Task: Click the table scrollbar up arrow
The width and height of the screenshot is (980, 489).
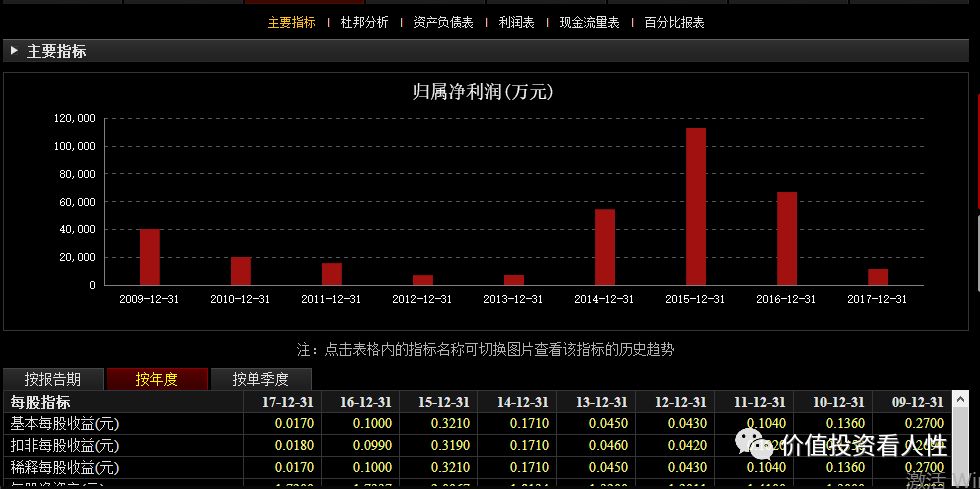Action: coord(959,399)
